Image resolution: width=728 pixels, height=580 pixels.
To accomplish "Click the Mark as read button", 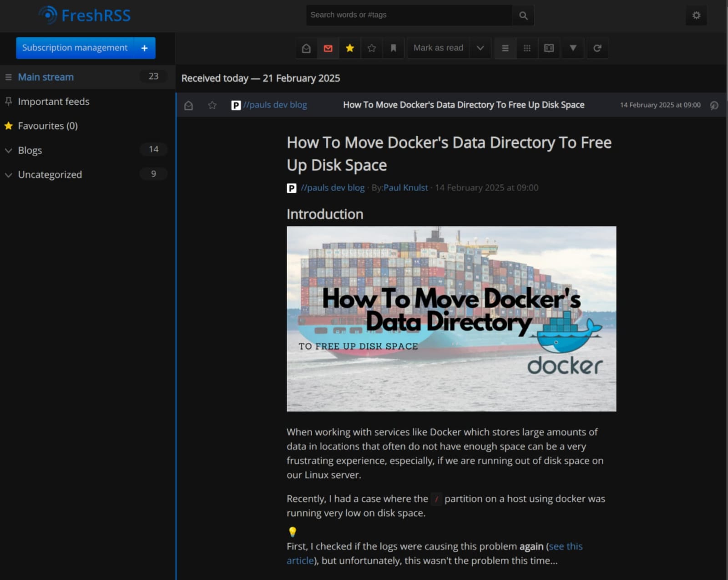I will [x=438, y=48].
